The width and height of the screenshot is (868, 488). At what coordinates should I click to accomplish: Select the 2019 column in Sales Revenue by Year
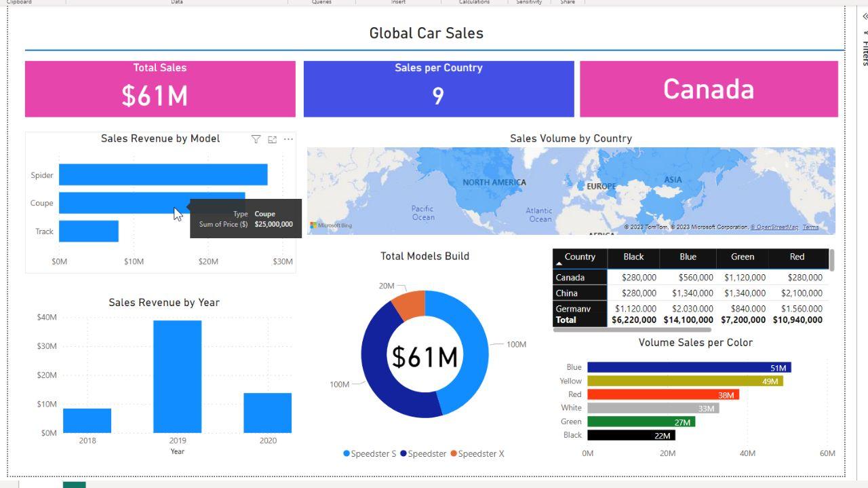click(177, 377)
